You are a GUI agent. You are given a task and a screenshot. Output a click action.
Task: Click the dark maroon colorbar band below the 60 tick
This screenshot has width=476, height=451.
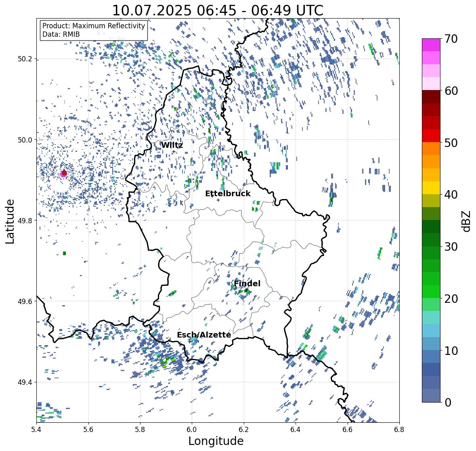[431, 97]
